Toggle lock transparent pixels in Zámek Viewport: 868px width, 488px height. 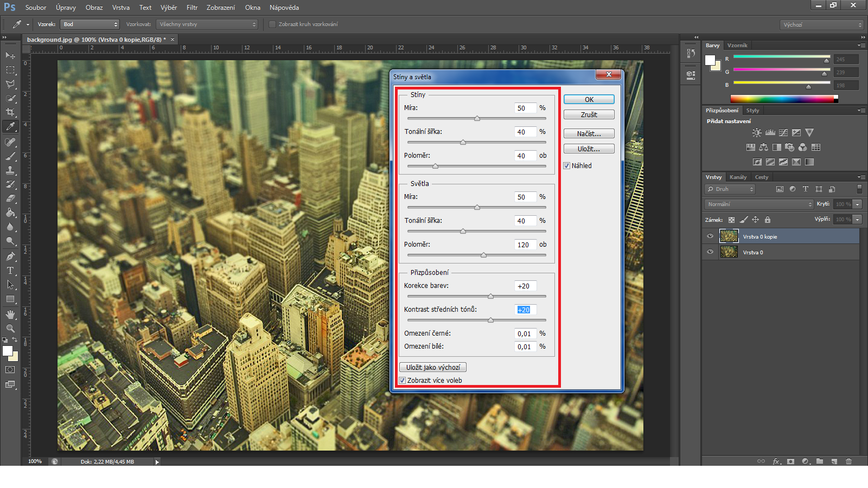[731, 220]
